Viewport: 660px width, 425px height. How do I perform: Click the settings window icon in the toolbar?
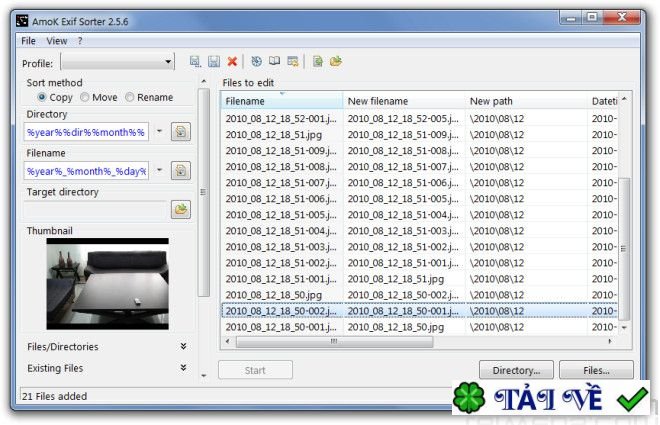coord(293,61)
